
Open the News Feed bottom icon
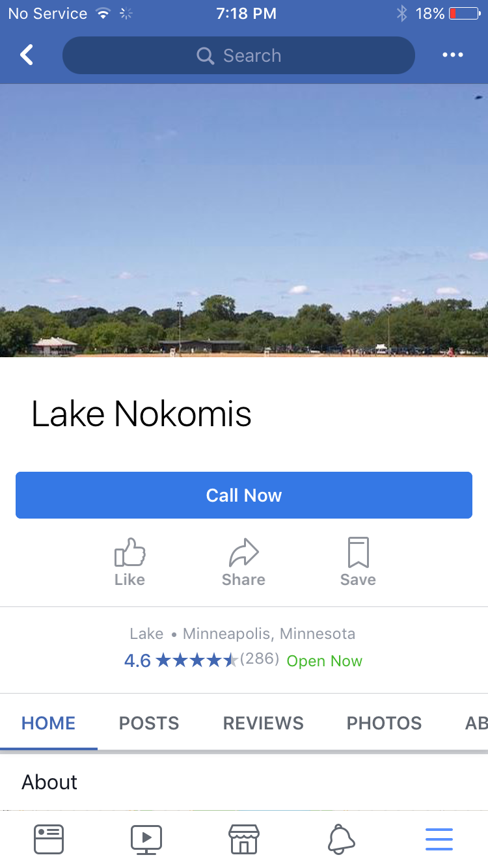coord(49,839)
